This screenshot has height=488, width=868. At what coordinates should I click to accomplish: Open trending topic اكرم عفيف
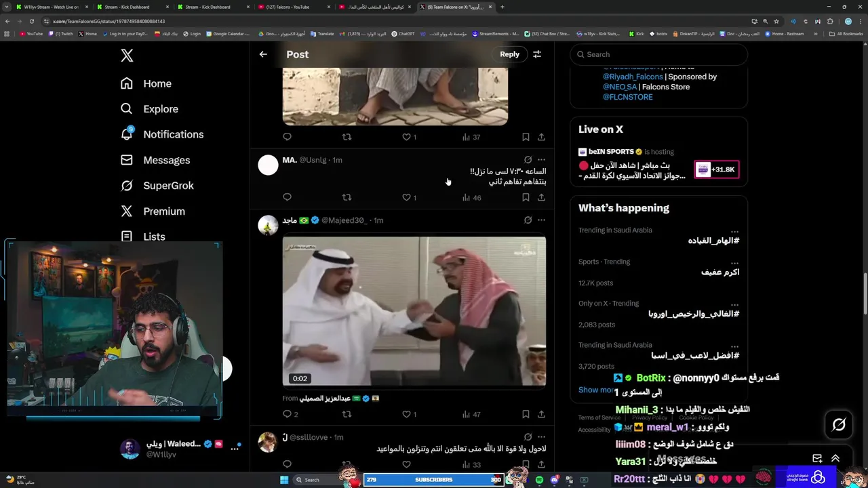(x=720, y=272)
